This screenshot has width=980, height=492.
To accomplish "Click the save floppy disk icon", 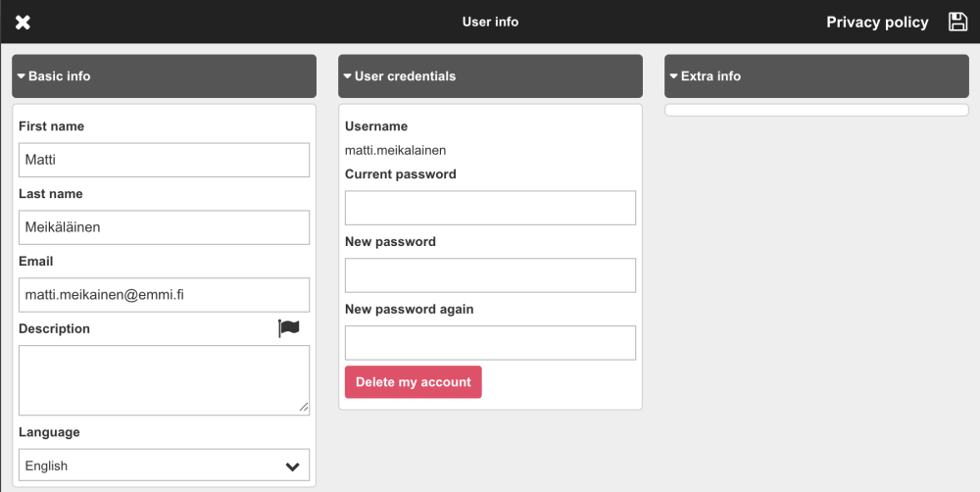I will [957, 22].
